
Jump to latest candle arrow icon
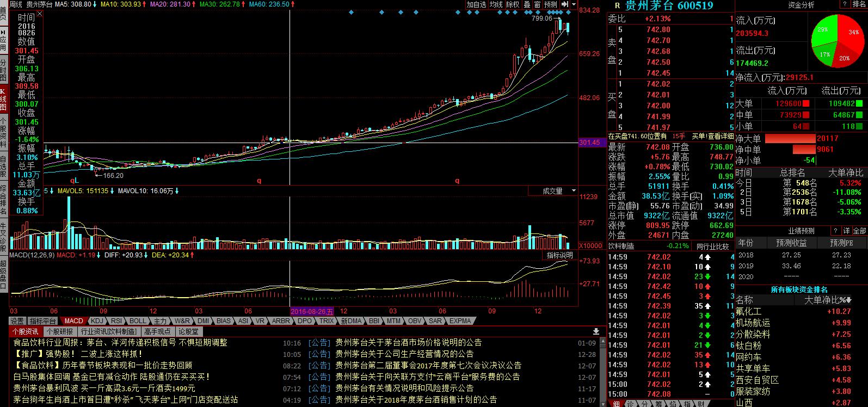pyautogui.click(x=565, y=4)
